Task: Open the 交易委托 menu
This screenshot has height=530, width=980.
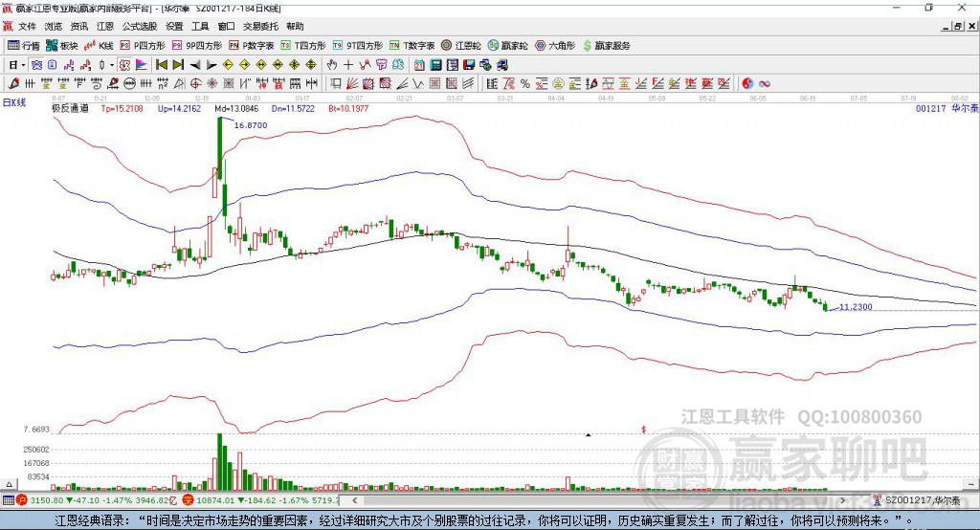Action: pyautogui.click(x=260, y=26)
